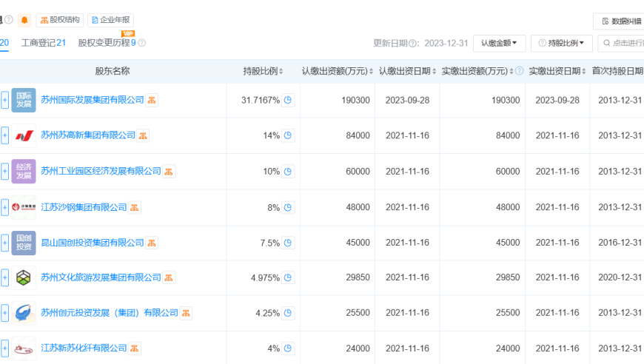Select the 190300 认缴出资额 cell

[338, 100]
